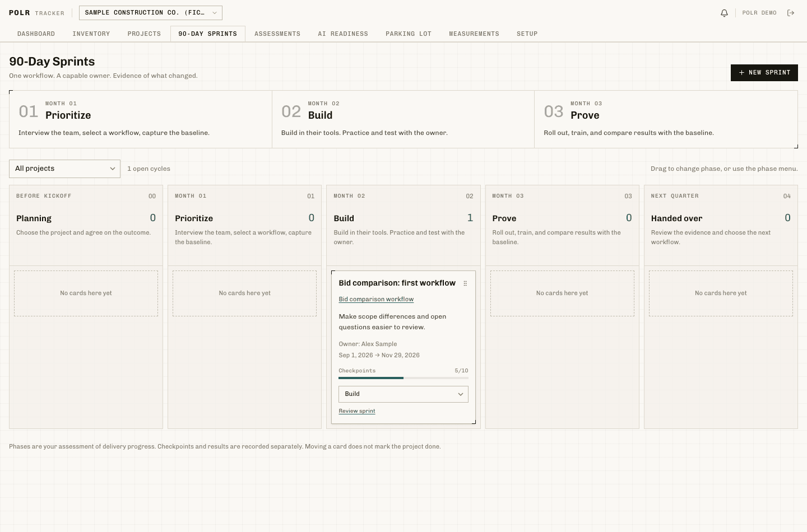Click the Sep 1, 2026 date range
The image size is (807, 532).
coord(379,356)
